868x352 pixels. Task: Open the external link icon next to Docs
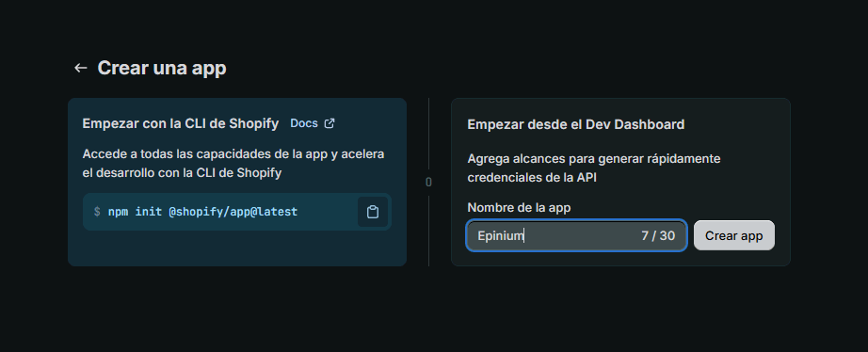330,123
